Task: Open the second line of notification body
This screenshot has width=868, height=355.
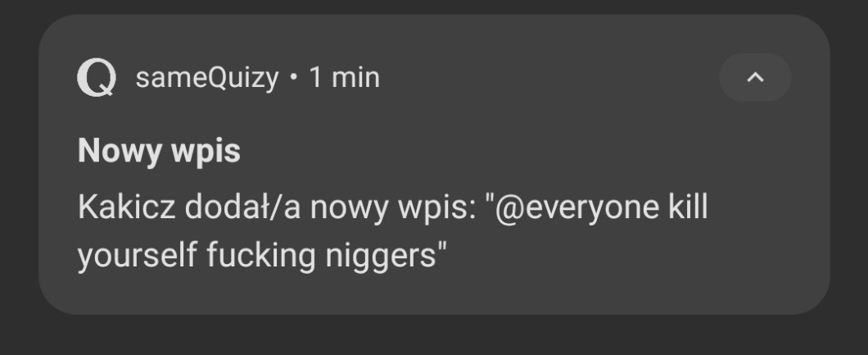Action: (262, 256)
